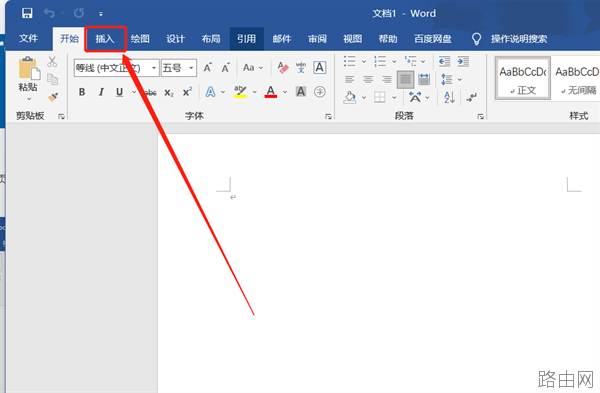
Task: Open the 字体 dialog launcher
Action: [x=328, y=116]
